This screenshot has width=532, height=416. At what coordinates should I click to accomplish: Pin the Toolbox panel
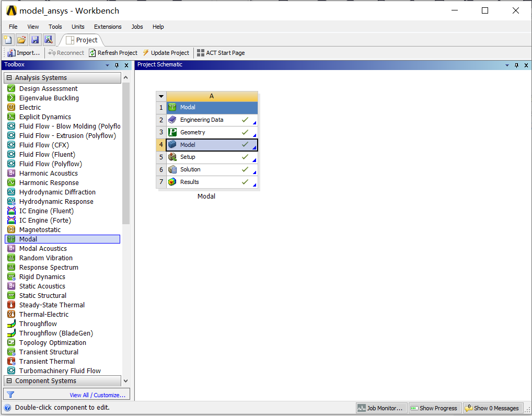pos(117,65)
